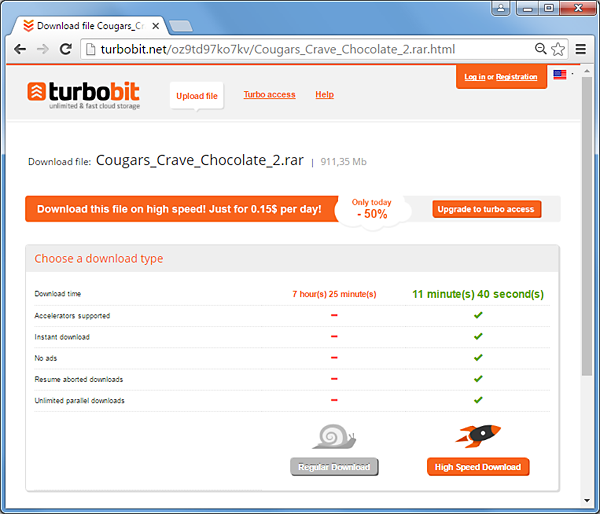Image resolution: width=600 pixels, height=514 pixels.
Task: Click the file size 911,35 Mb
Action: [x=343, y=162]
